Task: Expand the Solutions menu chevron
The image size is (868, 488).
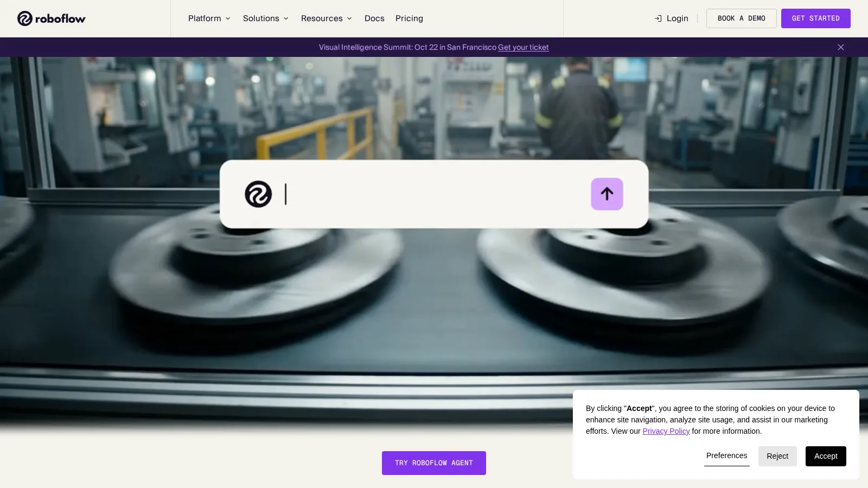Action: (x=286, y=18)
